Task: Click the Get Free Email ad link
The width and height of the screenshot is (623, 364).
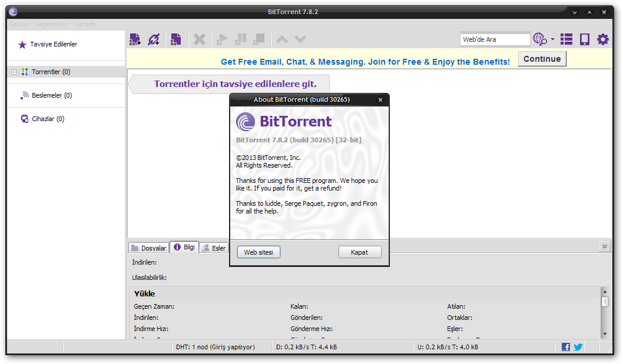Action: (365, 62)
